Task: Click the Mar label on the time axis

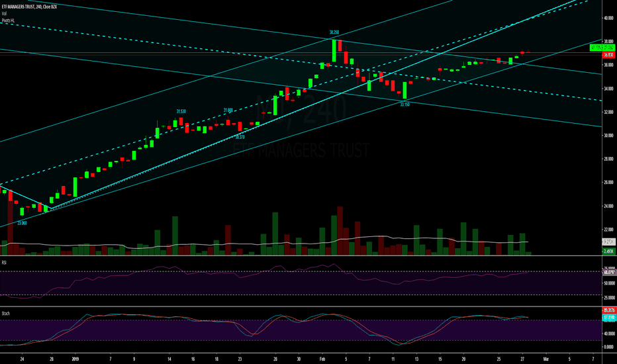Action: click(546, 359)
